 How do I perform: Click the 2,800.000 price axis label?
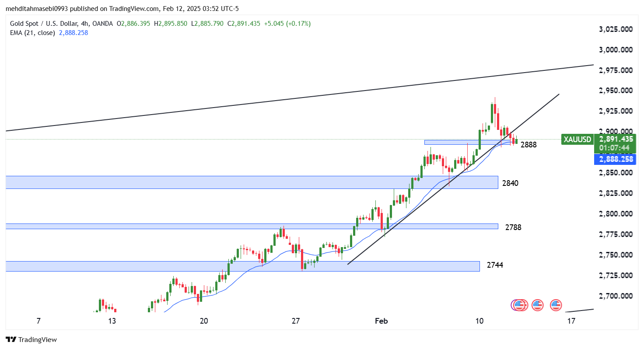click(616, 214)
